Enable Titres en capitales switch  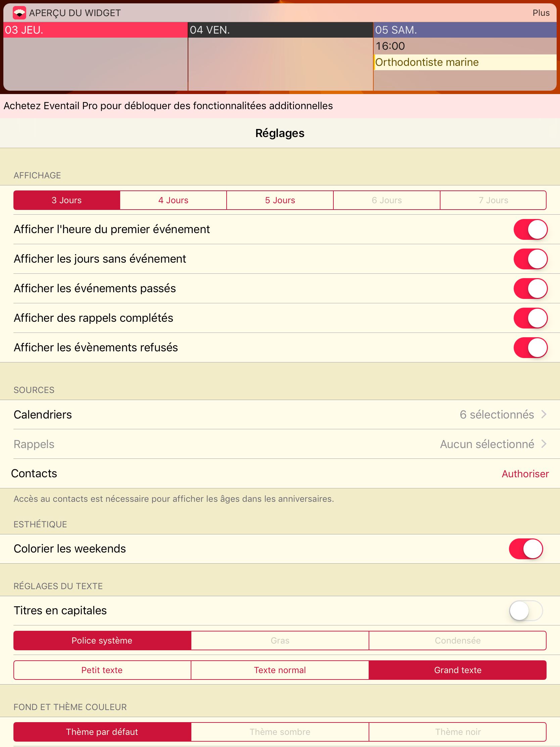coord(525,611)
